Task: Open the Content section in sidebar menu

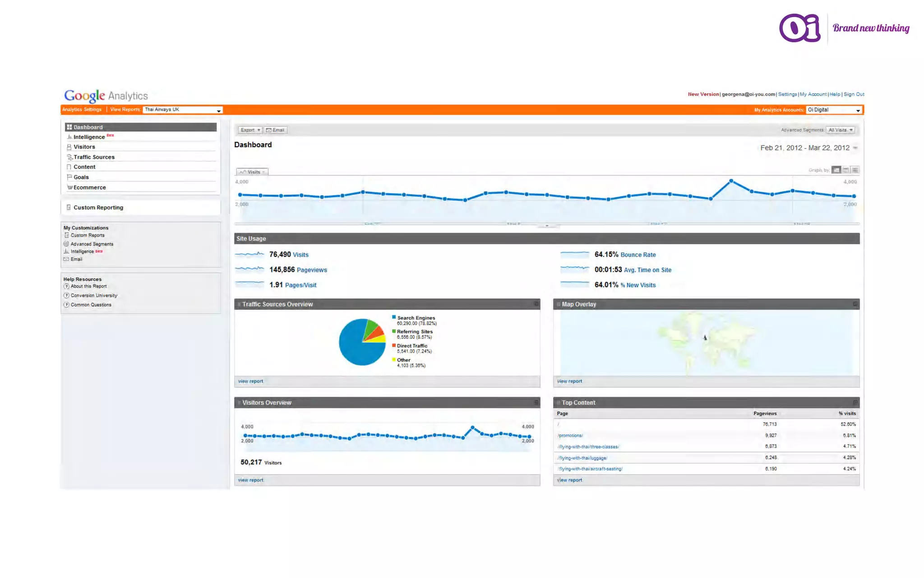Action: pyautogui.click(x=84, y=167)
